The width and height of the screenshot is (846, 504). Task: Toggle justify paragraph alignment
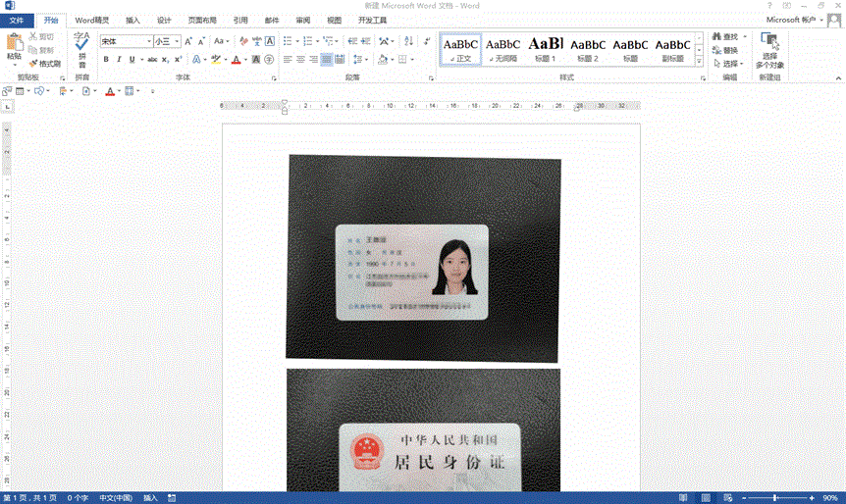(327, 60)
